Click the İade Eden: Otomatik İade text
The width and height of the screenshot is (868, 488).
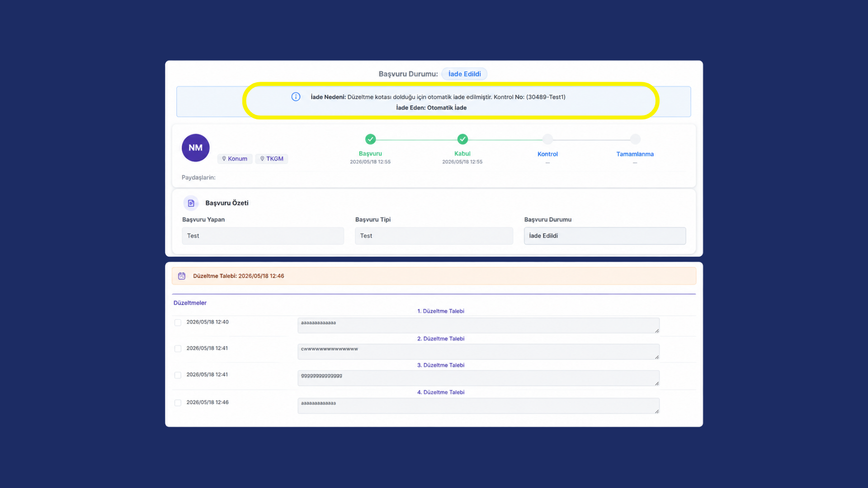(x=431, y=108)
